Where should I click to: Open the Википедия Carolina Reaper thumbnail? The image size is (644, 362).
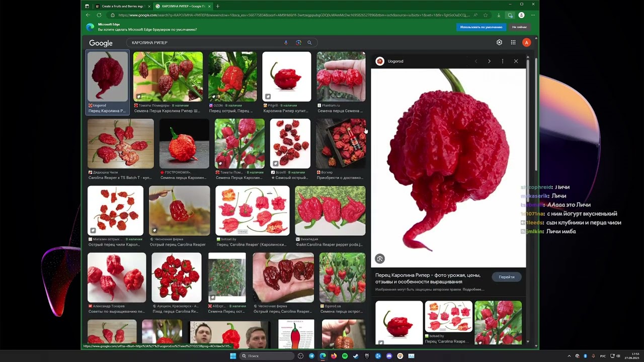click(330, 211)
